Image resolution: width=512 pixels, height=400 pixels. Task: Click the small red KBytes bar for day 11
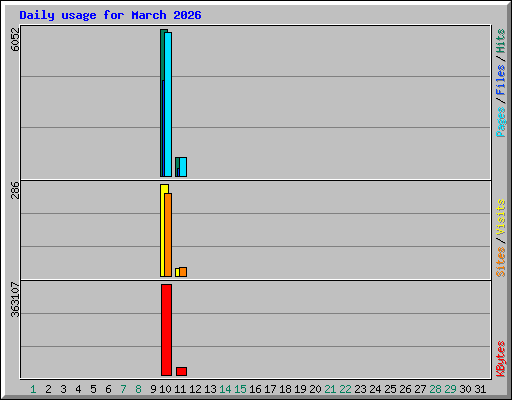181,371
